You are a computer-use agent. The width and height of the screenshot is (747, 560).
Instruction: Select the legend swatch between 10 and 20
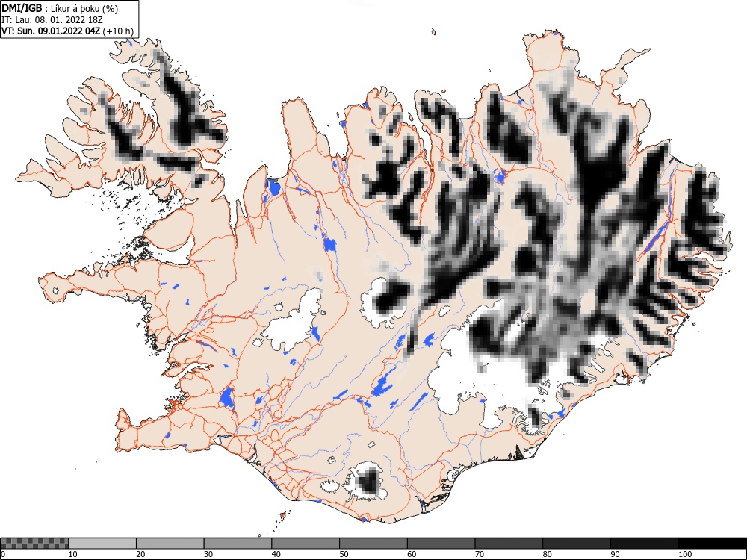pos(102,544)
